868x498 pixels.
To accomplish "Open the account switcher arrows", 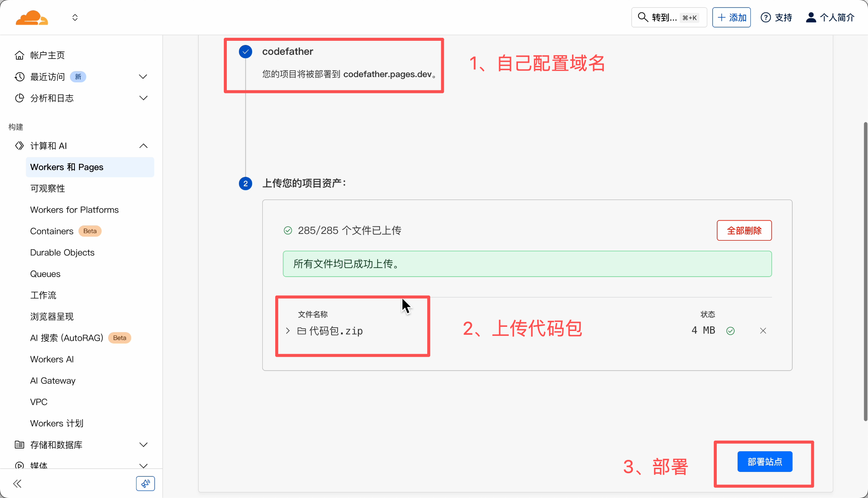I will pos(75,18).
